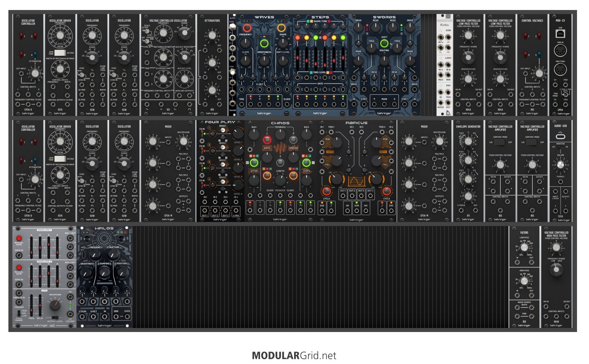Turn the Rectangular Width knob on the 921 oscillator

[x=163, y=57]
